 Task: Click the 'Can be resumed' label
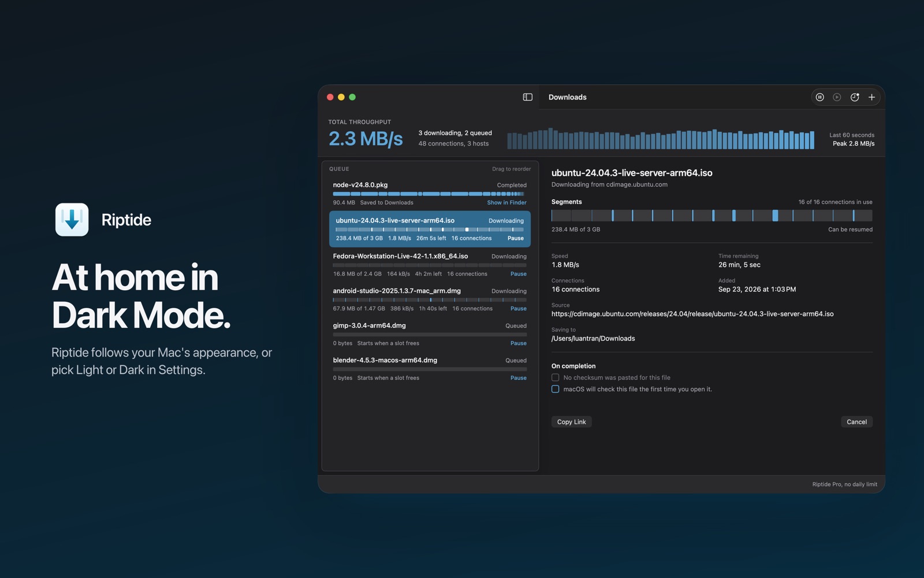pos(850,229)
